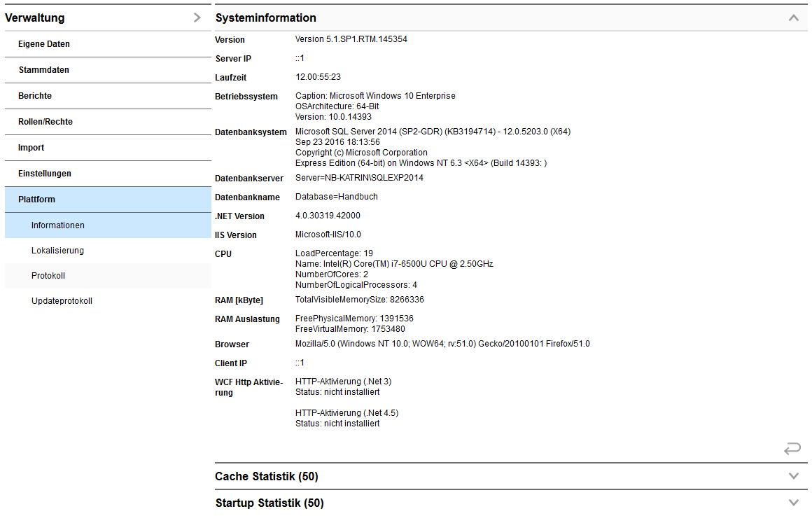
Task: Expand the Cache Statistik (50) section
Action: (792, 475)
